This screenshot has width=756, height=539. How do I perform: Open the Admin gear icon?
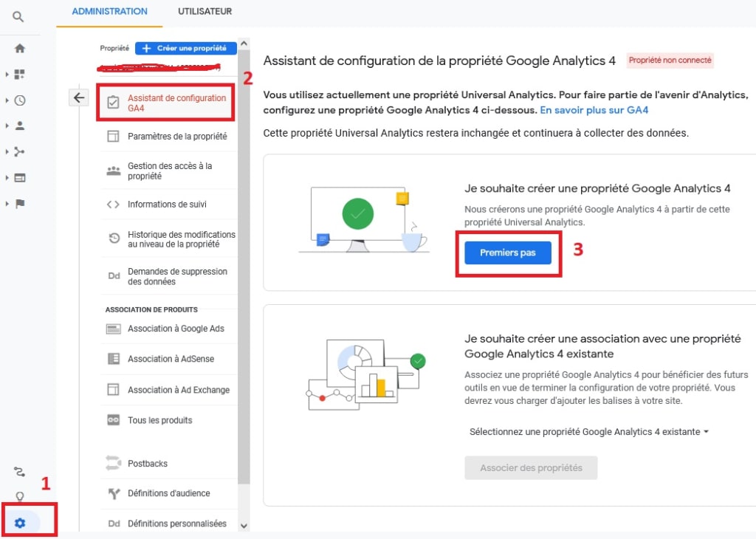(20, 523)
